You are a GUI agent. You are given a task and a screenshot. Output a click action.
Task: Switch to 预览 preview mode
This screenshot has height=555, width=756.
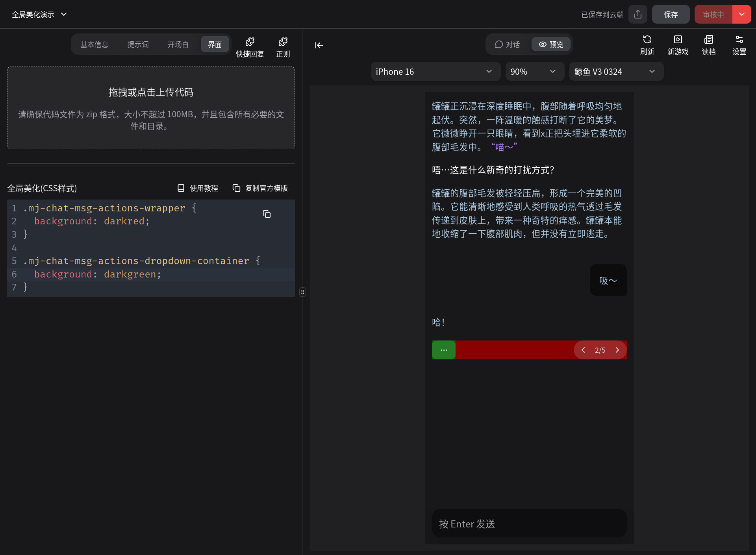click(551, 44)
